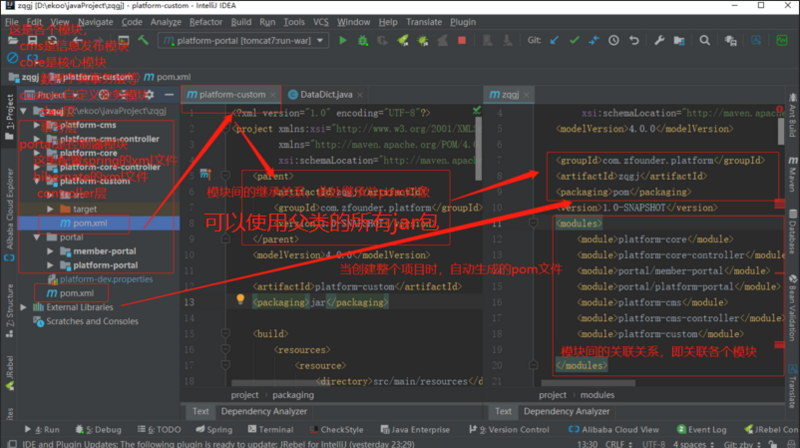Open the 4 spaces indent selector

pyautogui.click(x=692, y=443)
